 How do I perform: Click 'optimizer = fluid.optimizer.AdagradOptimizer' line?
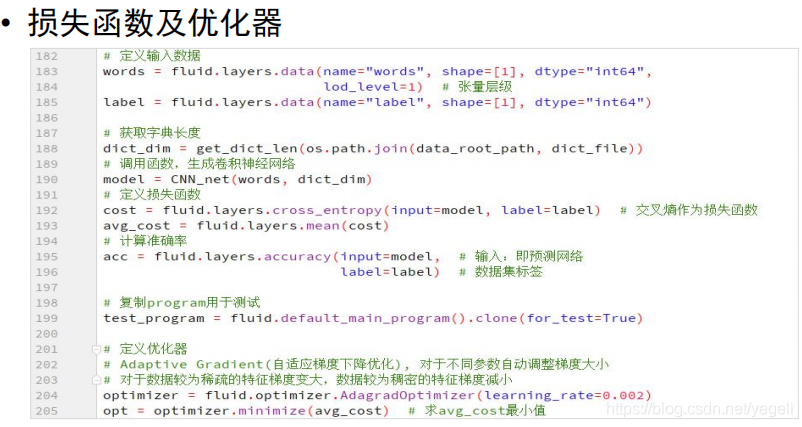[289, 396]
